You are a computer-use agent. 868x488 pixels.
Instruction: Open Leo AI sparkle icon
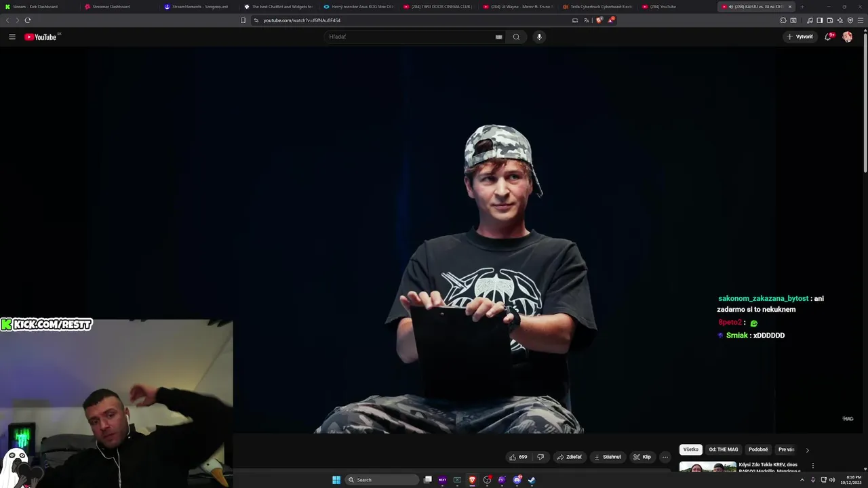[x=840, y=20]
